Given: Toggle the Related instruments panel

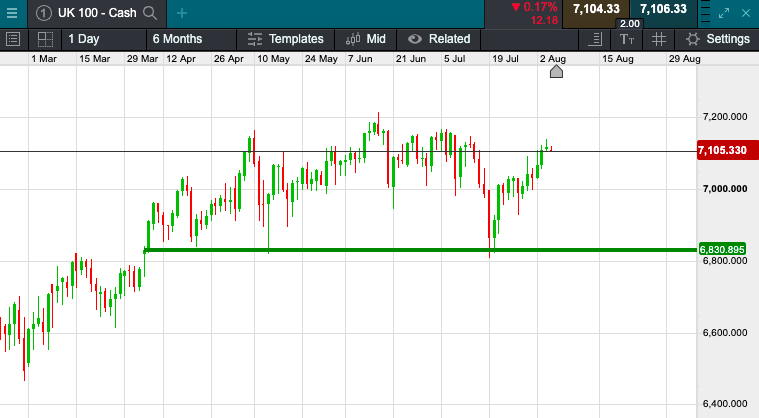Looking at the screenshot, I should pyautogui.click(x=439, y=39).
